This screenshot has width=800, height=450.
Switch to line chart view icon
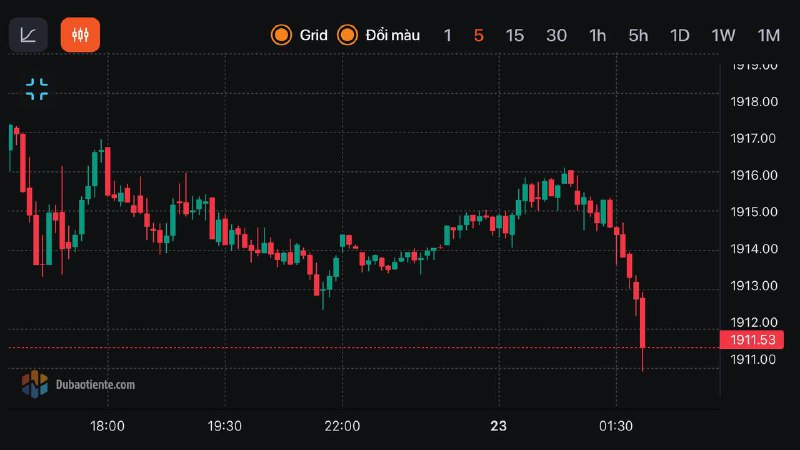(28, 35)
